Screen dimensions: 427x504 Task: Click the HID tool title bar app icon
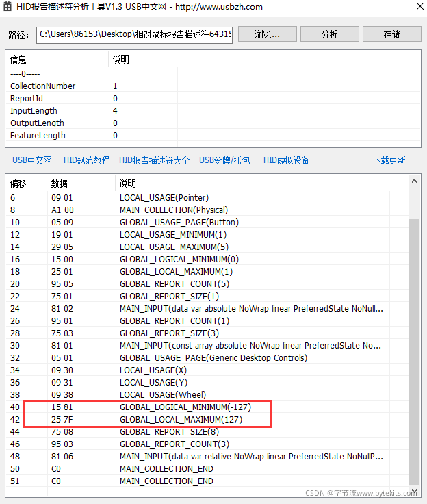coord(8,6)
